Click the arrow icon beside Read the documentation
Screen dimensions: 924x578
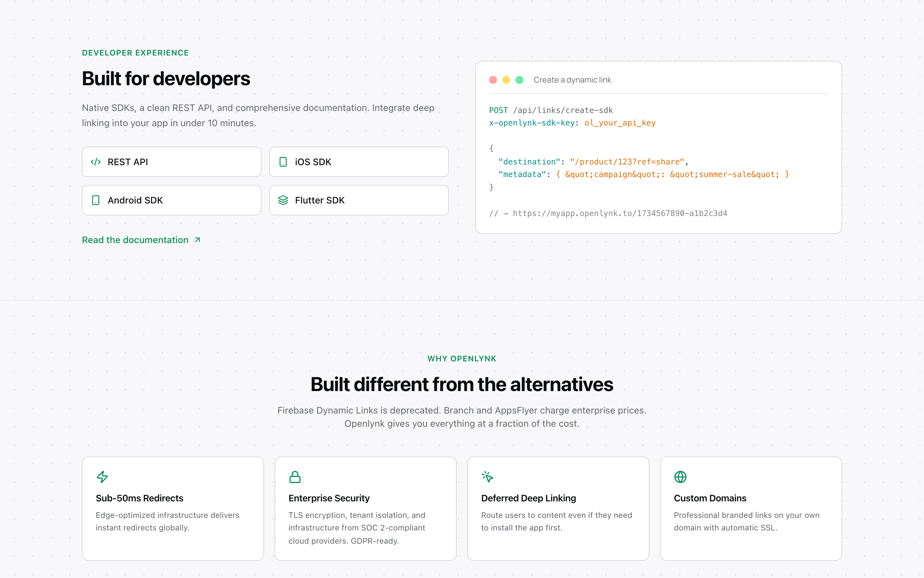(x=197, y=240)
